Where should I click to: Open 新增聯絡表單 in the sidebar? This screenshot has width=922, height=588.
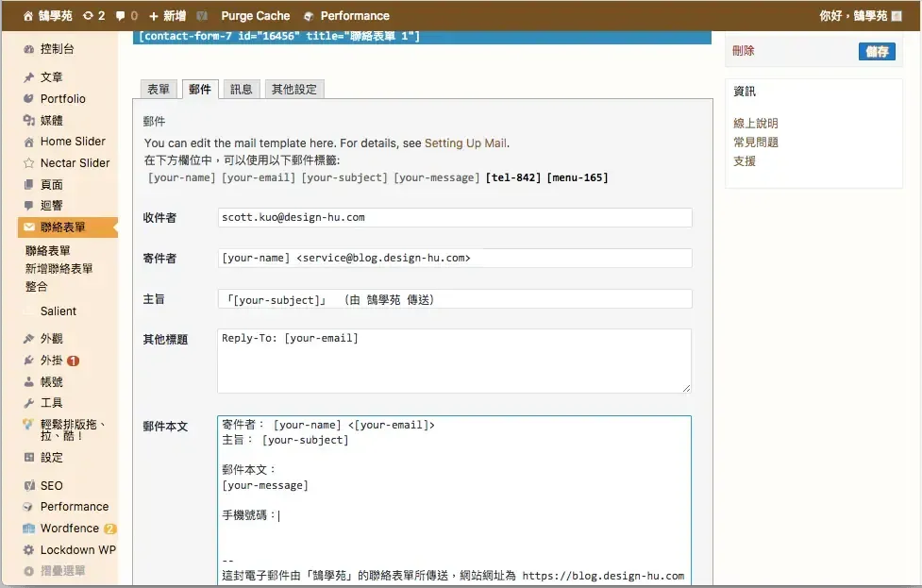pos(59,269)
